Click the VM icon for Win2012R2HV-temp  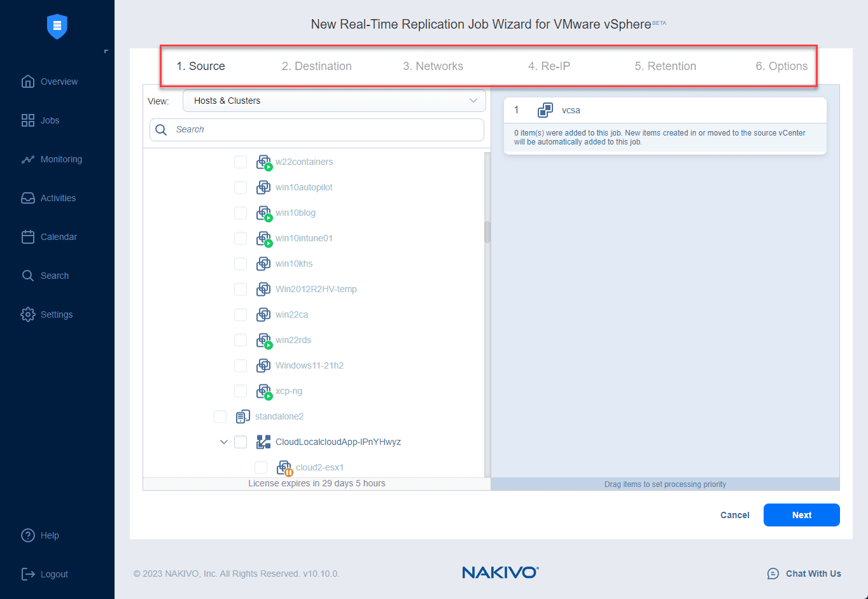click(263, 289)
